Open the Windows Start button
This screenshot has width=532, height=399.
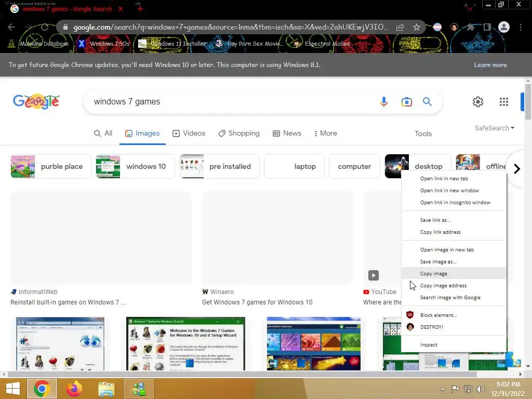(x=13, y=389)
